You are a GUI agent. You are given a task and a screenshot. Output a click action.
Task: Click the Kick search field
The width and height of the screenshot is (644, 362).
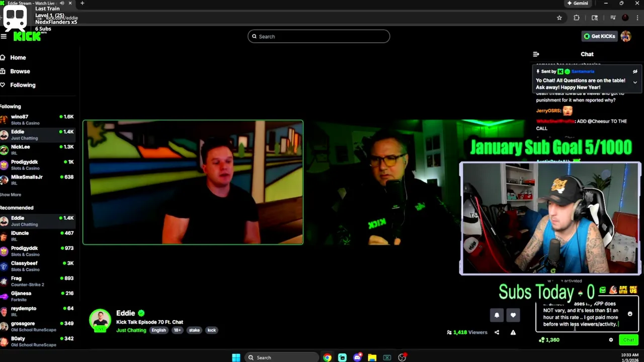[318, 36]
